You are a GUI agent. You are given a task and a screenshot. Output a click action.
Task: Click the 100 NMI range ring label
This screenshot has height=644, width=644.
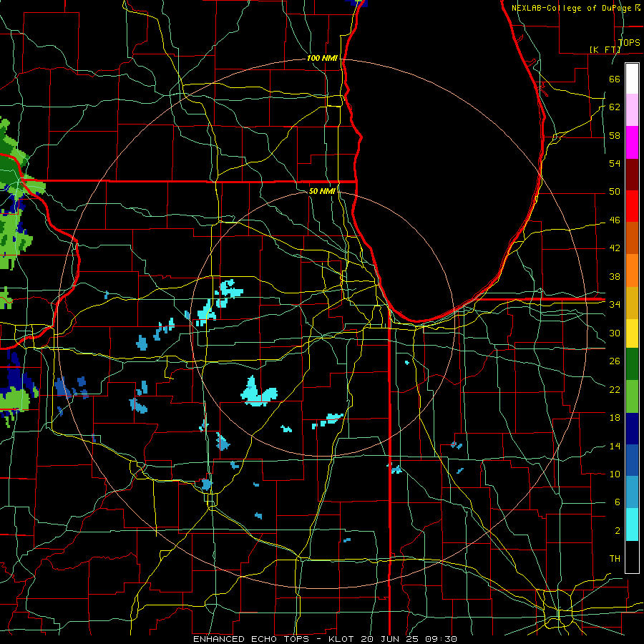click(x=322, y=58)
